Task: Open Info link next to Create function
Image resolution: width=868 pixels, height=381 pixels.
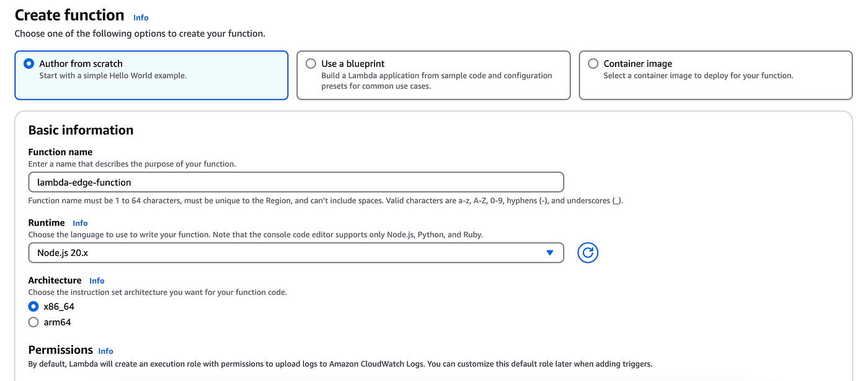Action: click(x=141, y=17)
